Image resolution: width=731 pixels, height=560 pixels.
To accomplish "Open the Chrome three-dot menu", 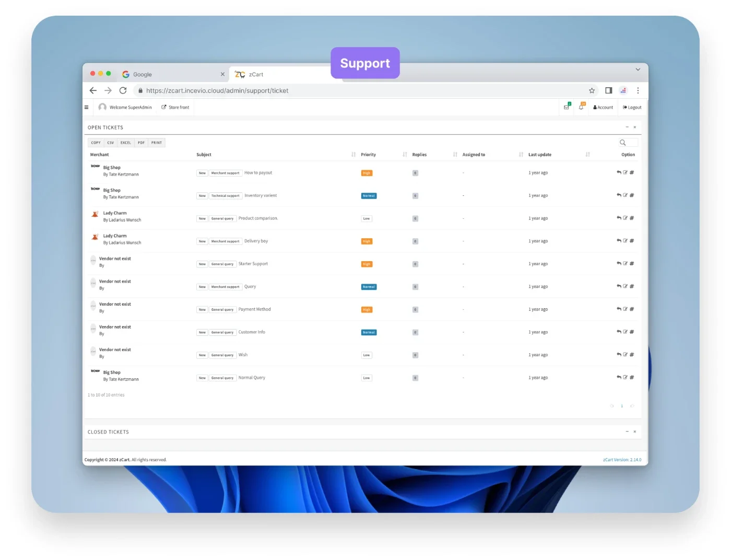I will pyautogui.click(x=638, y=90).
